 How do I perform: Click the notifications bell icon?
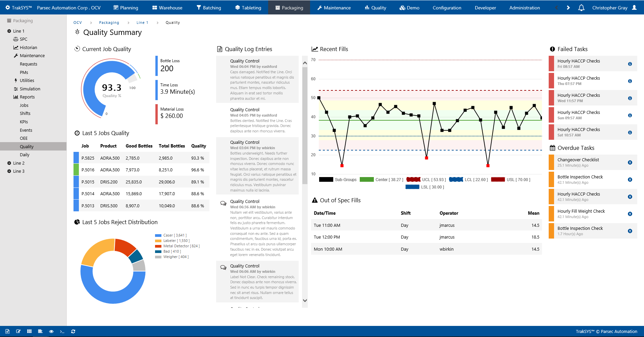click(x=581, y=8)
